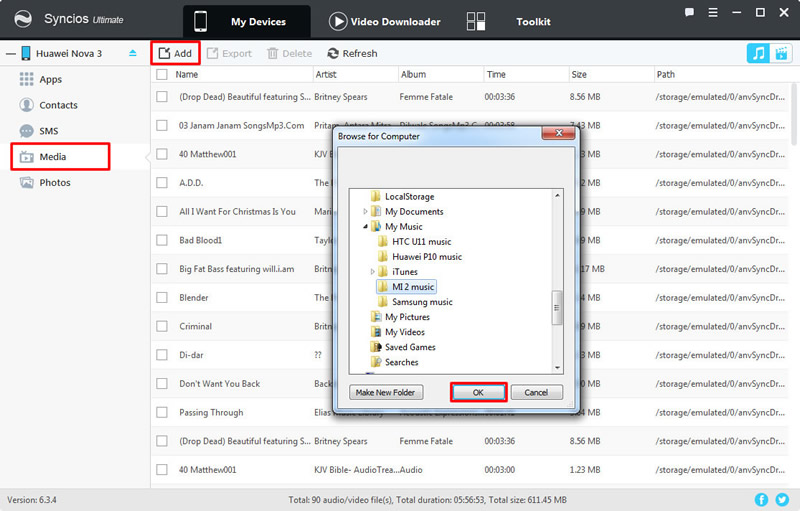This screenshot has width=800, height=511.
Task: Click the Syncios logo icon
Action: tap(23, 19)
